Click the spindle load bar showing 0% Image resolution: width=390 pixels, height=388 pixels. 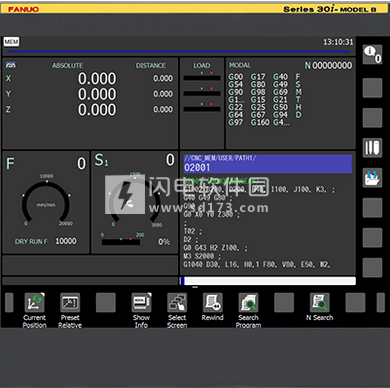[x=121, y=242]
